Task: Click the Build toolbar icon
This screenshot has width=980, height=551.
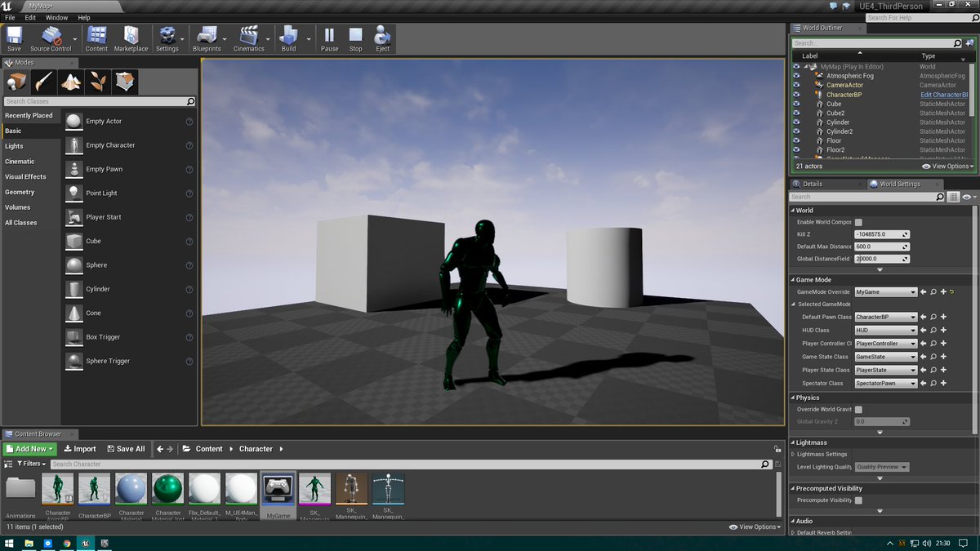Action: (288, 38)
